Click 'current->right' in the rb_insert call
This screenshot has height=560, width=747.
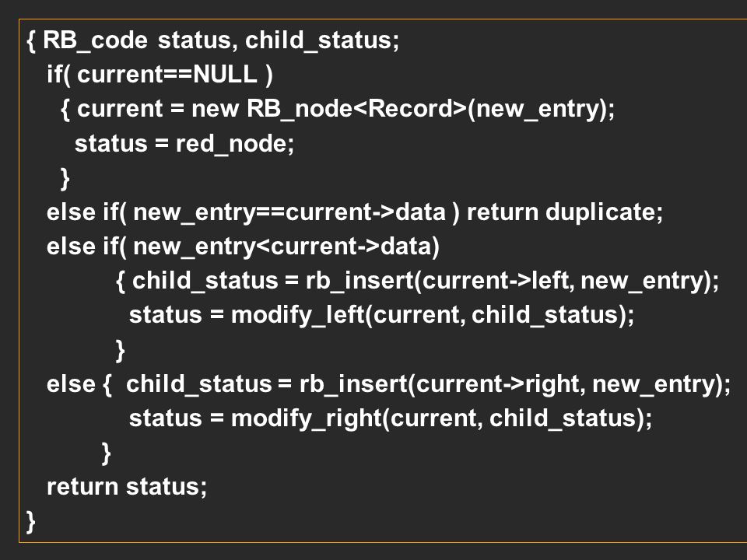(x=498, y=383)
